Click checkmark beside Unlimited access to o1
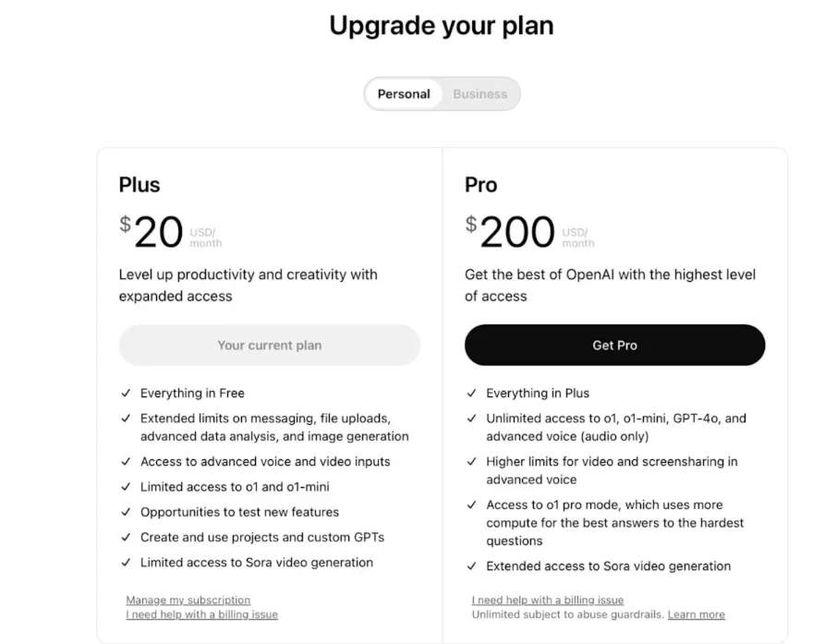Image resolution: width=837 pixels, height=644 pixels. click(471, 419)
